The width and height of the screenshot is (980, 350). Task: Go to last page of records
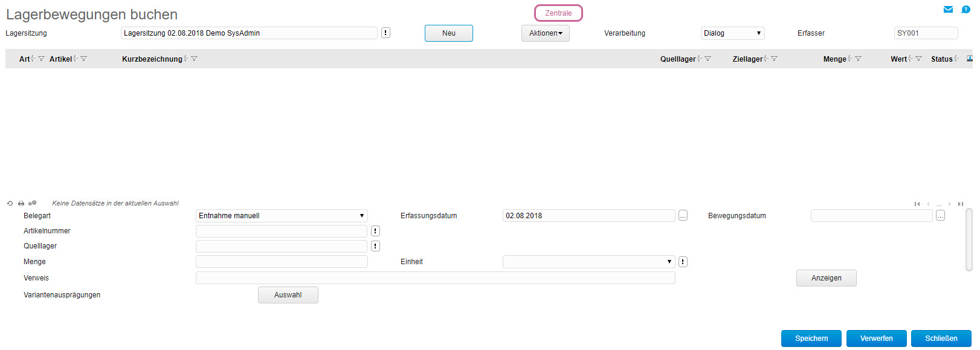pos(961,204)
